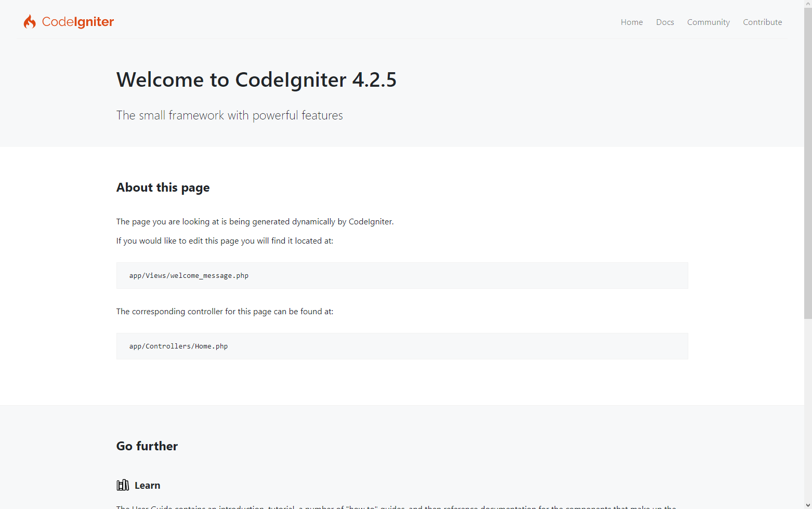
Task: Click the app/Controllers/Home.php code path
Action: 178,346
